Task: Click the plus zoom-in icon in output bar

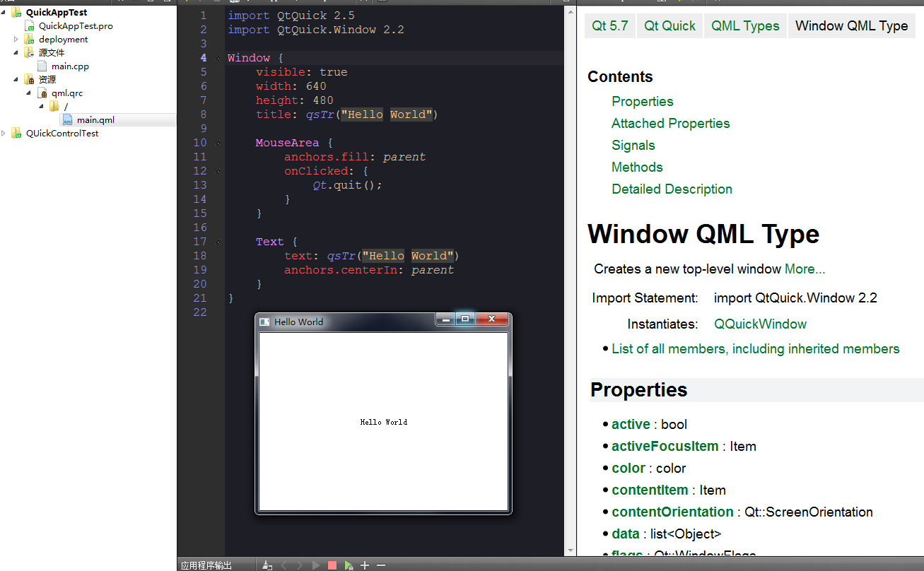Action: [365, 565]
